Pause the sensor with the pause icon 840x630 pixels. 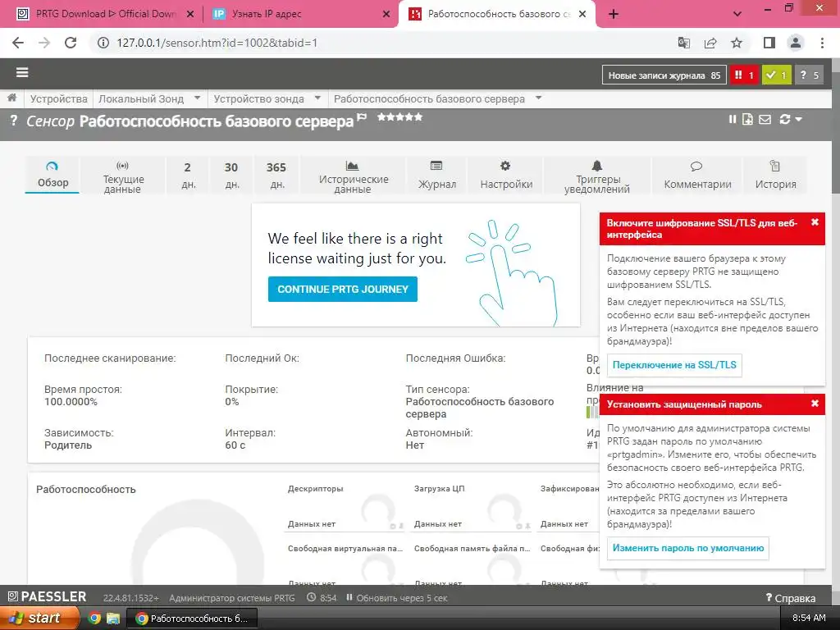[x=733, y=120]
